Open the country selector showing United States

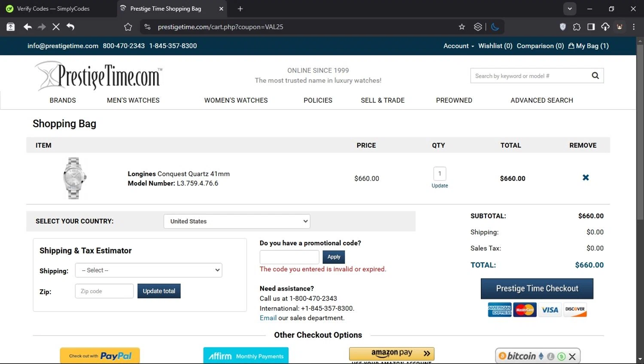click(x=237, y=221)
